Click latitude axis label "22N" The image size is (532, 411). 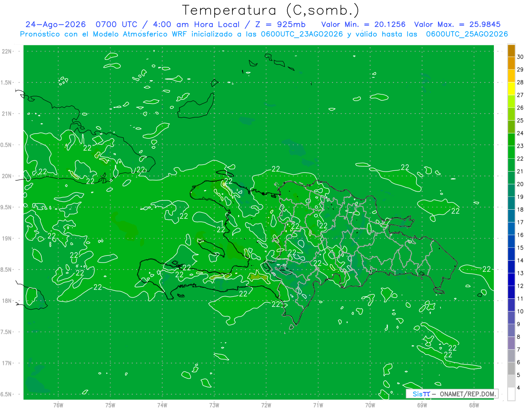tap(7, 51)
